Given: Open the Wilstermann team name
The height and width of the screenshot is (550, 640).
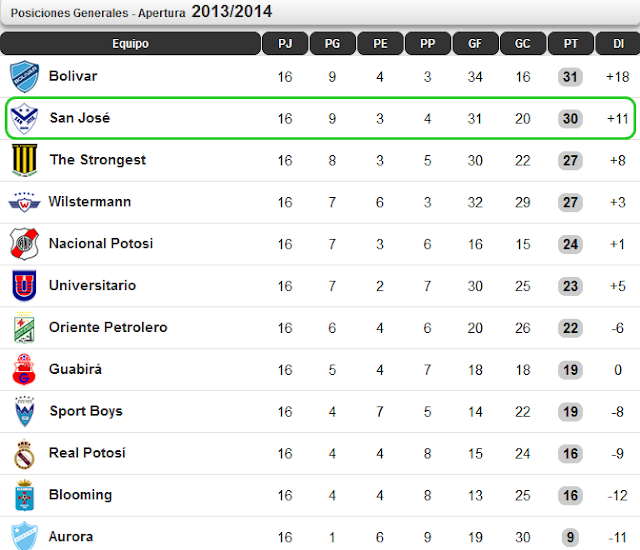Looking at the screenshot, I should click(90, 202).
